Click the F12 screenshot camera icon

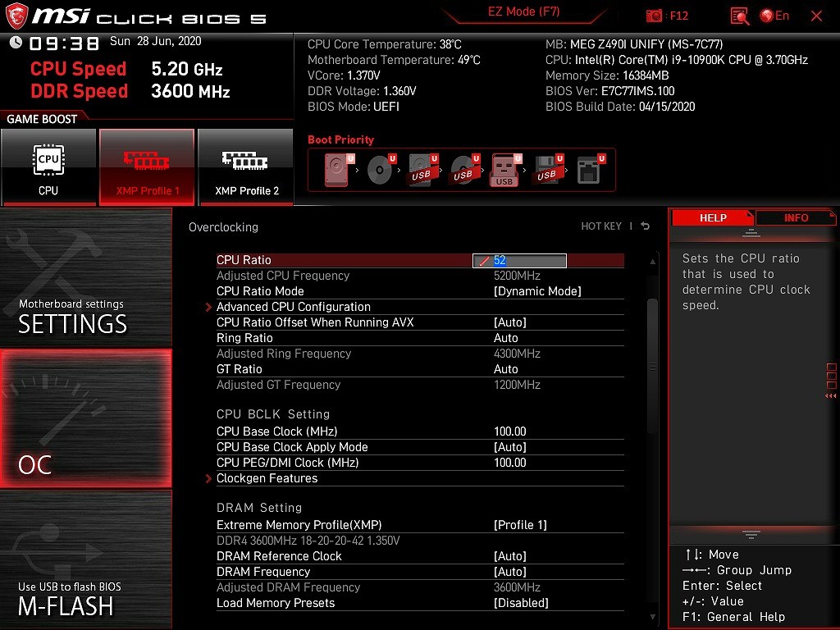(x=654, y=16)
